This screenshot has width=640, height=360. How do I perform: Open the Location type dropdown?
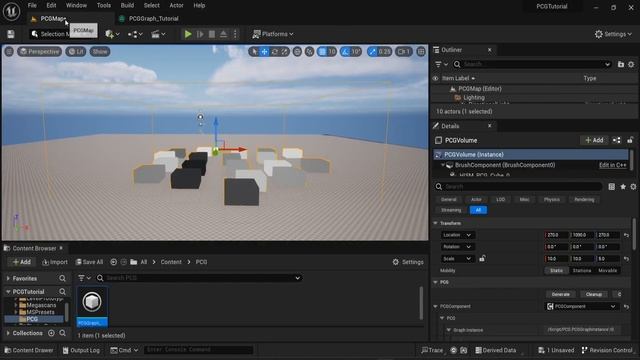point(457,235)
